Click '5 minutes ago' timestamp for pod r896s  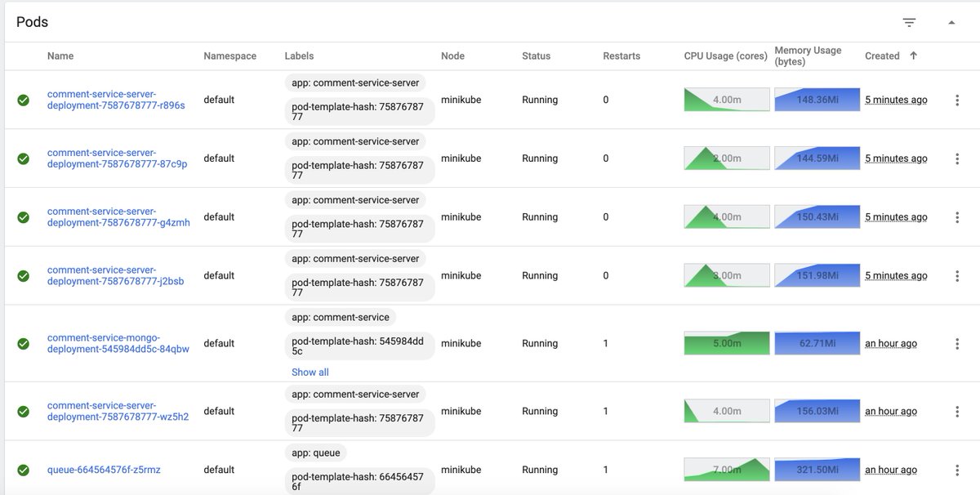pos(896,100)
